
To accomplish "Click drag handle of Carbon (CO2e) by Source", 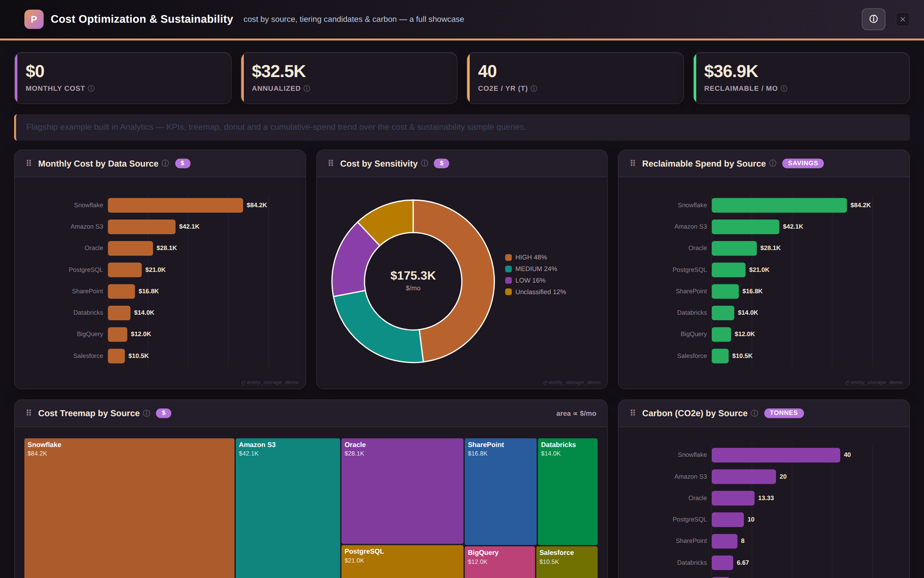I will coord(633,413).
